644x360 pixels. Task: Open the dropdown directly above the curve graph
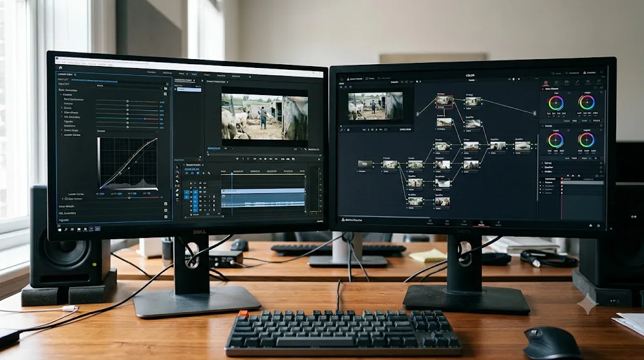[x=128, y=131]
